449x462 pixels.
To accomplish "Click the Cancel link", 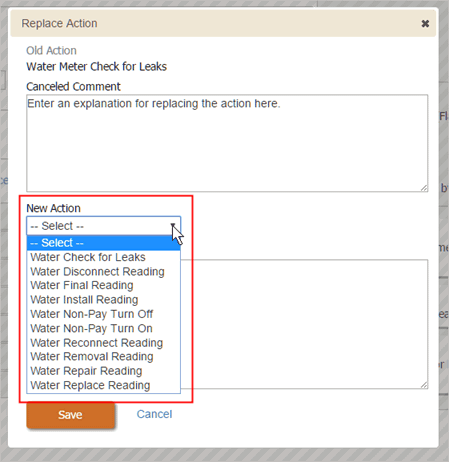I will pos(154,414).
